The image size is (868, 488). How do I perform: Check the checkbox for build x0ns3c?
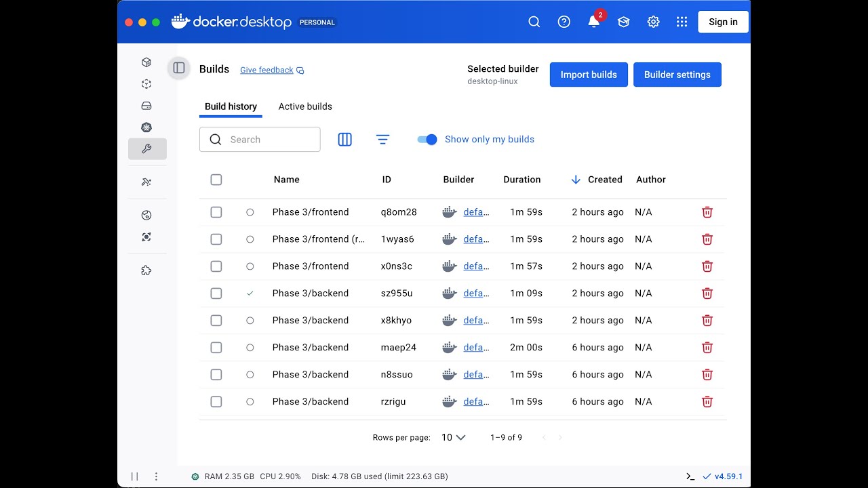216,266
